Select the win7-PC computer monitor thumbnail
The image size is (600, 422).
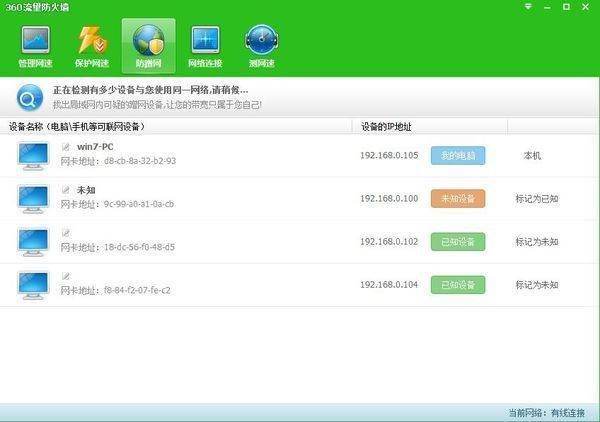(33, 156)
